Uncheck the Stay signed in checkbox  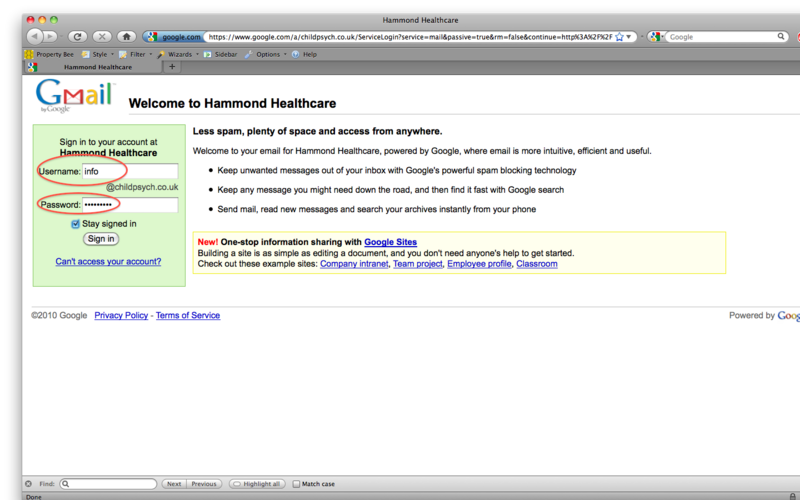[76, 223]
